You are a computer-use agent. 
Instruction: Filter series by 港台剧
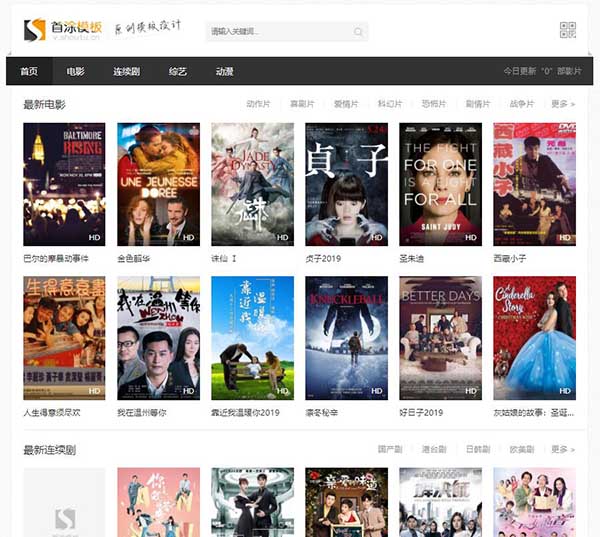click(434, 449)
